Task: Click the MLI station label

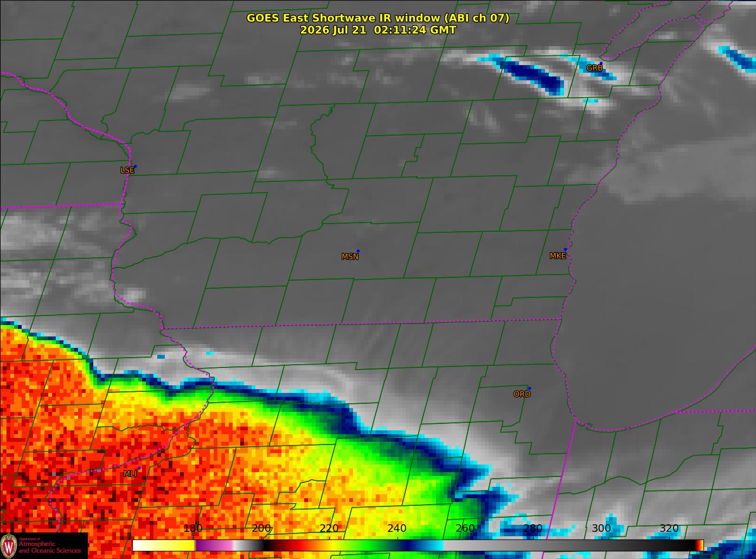Action: click(130, 474)
